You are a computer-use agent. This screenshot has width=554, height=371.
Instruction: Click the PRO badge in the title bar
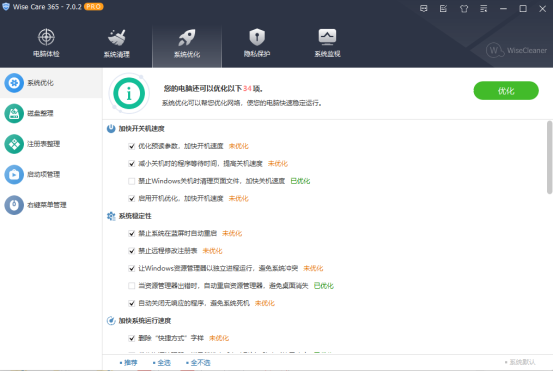pos(94,7)
